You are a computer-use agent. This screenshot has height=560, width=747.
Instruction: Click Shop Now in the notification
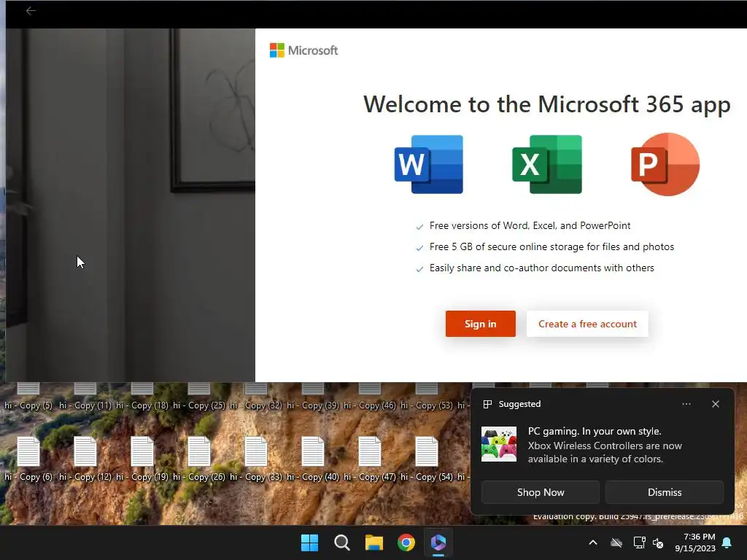click(541, 492)
